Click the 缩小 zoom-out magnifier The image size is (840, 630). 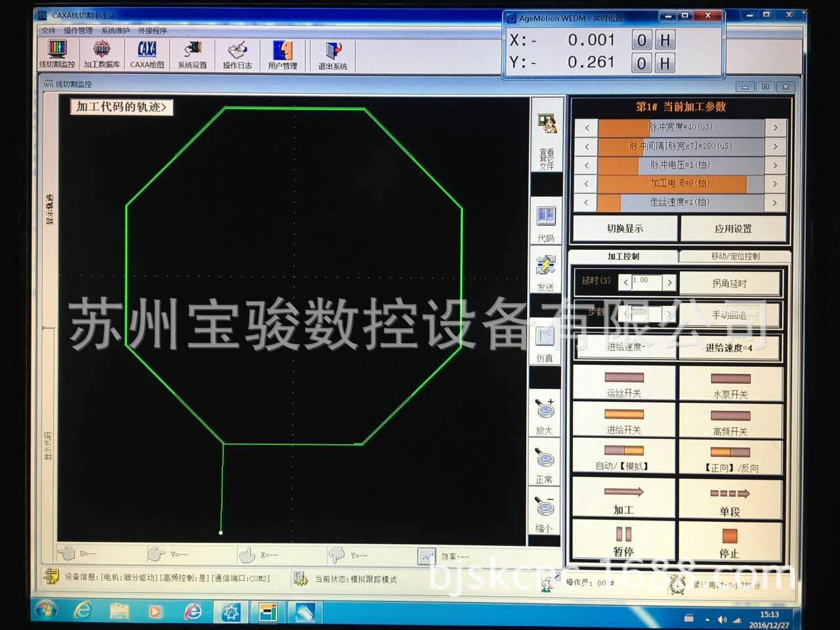pyautogui.click(x=544, y=514)
